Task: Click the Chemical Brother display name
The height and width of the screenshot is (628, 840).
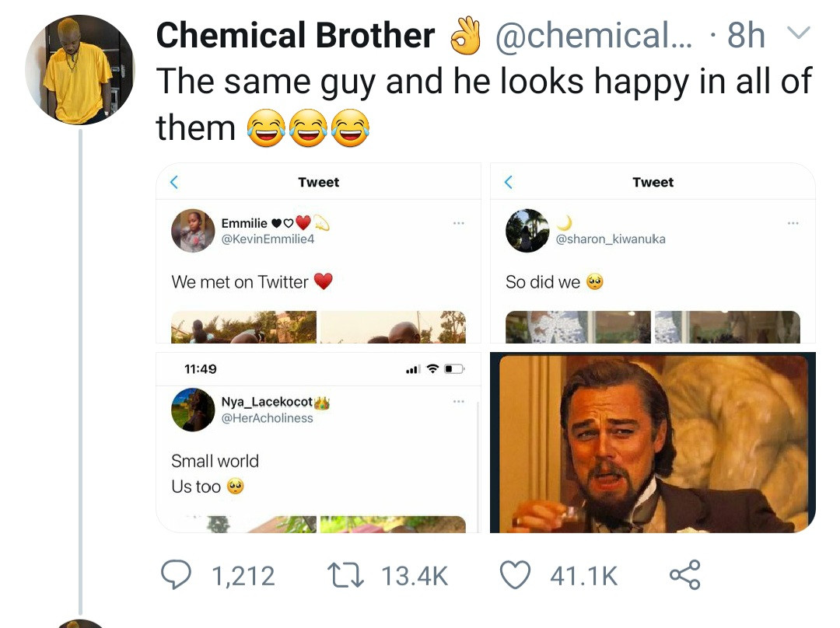Action: pyautogui.click(x=295, y=36)
